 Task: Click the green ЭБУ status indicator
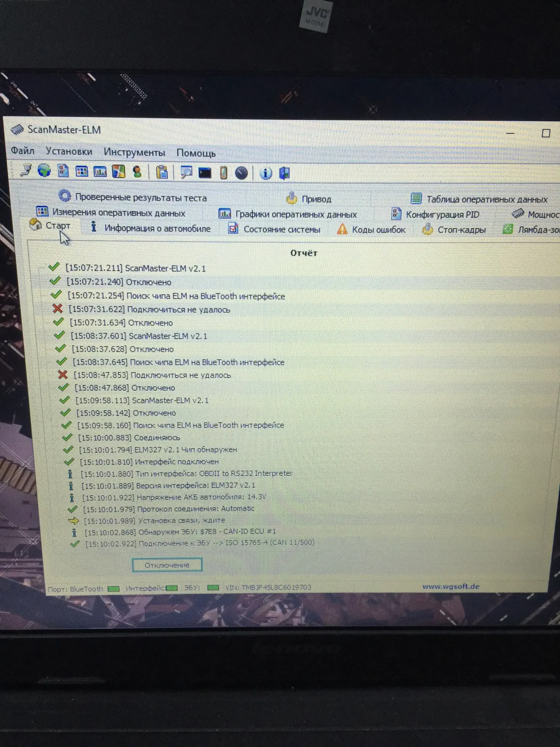click(213, 588)
